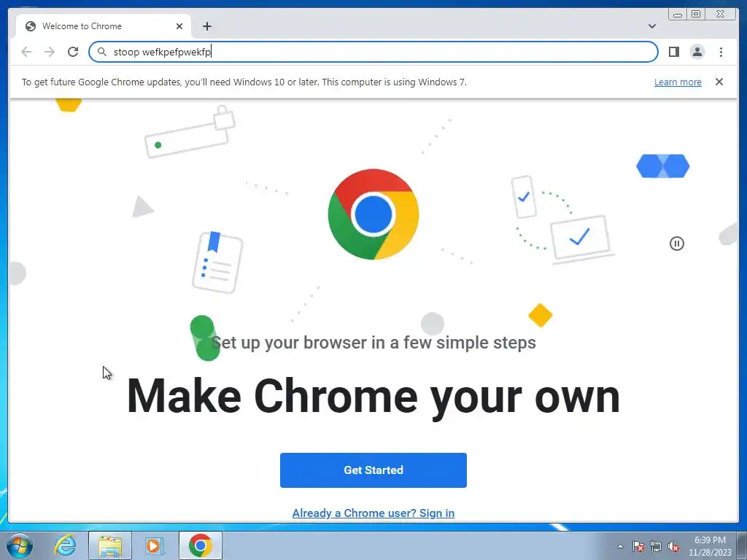Image resolution: width=747 pixels, height=560 pixels.
Task: Open a new tab with plus button
Action: click(206, 26)
